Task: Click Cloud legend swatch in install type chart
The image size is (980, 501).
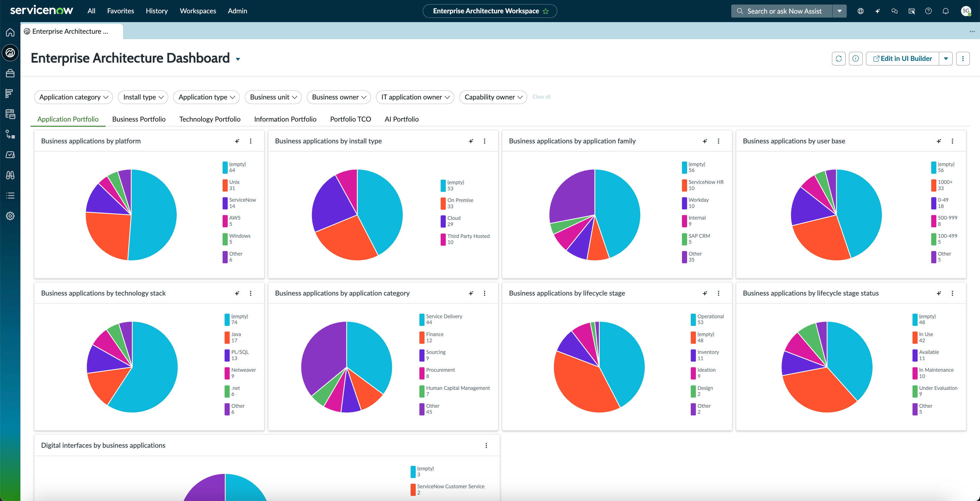Action: tap(443, 221)
